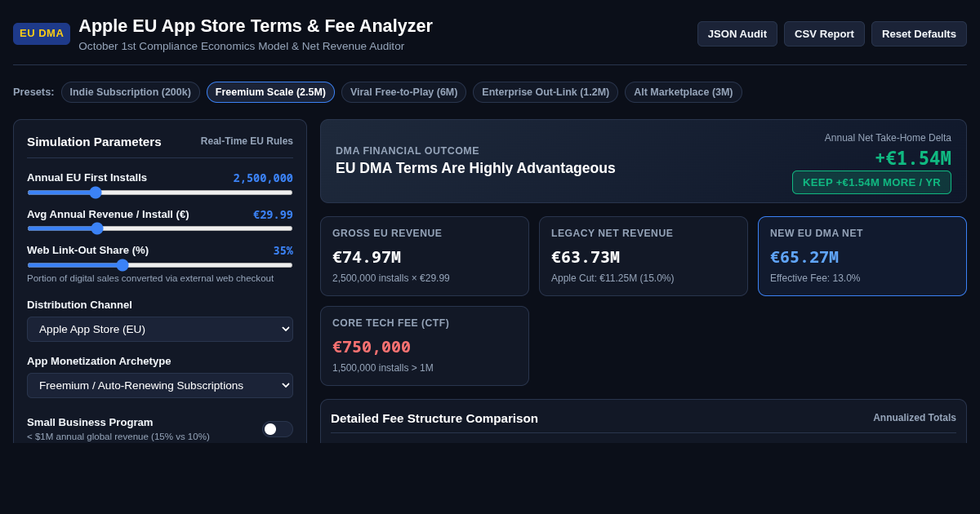Click the Core Tech Fee (CTF) card
The image size is (980, 514).
pyautogui.click(x=425, y=346)
